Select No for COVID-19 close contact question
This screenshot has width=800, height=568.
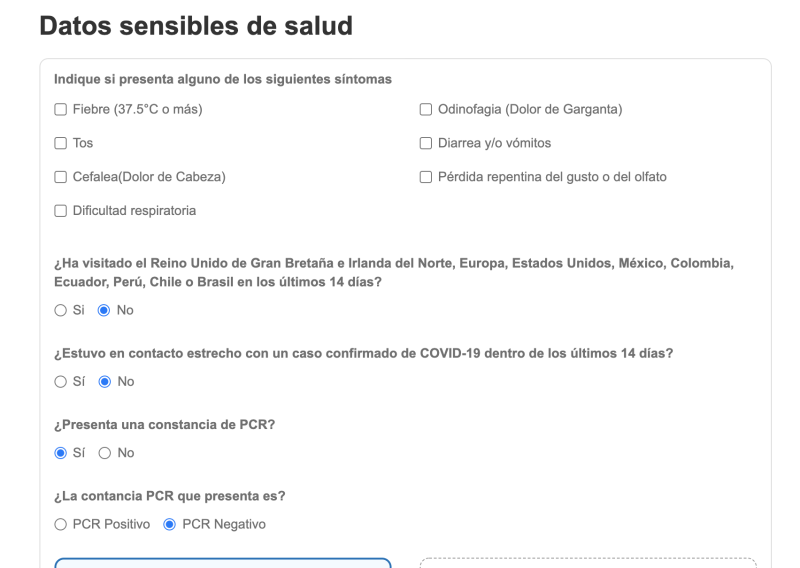[x=103, y=381]
